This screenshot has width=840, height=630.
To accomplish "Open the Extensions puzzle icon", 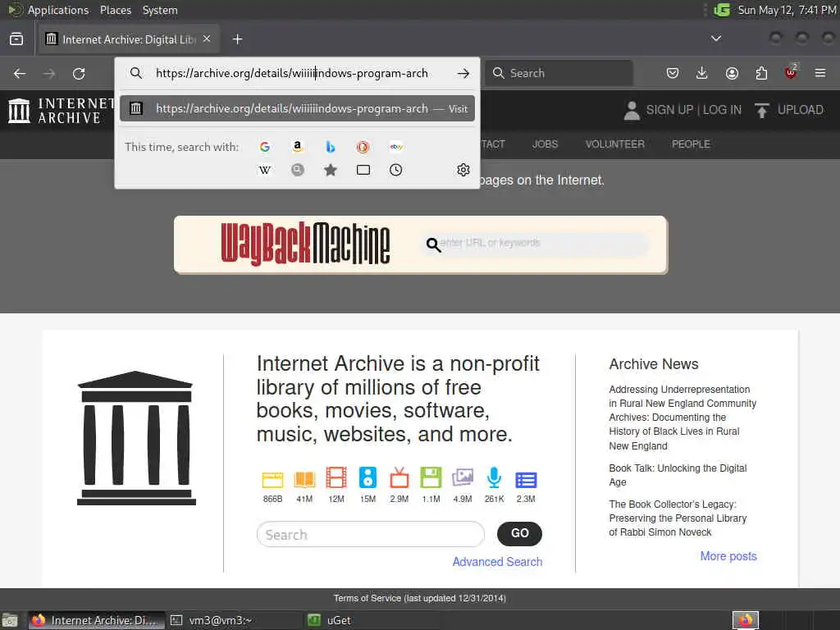I will (x=761, y=73).
